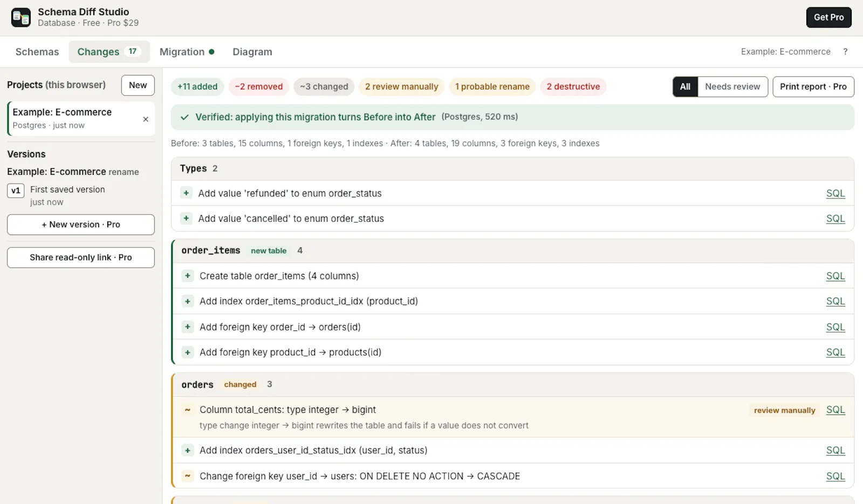Create a New project
The height and width of the screenshot is (504, 863).
[x=138, y=85]
